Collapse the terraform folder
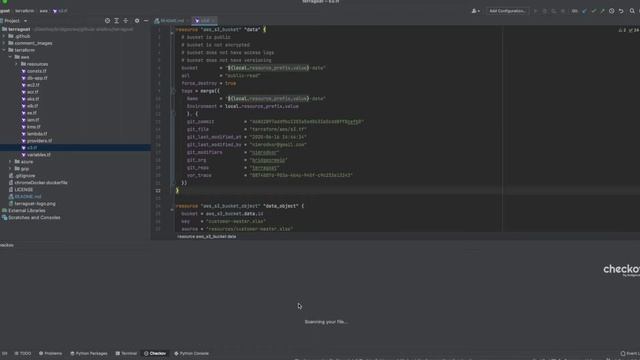This screenshot has height=360, width=640. 4,50
